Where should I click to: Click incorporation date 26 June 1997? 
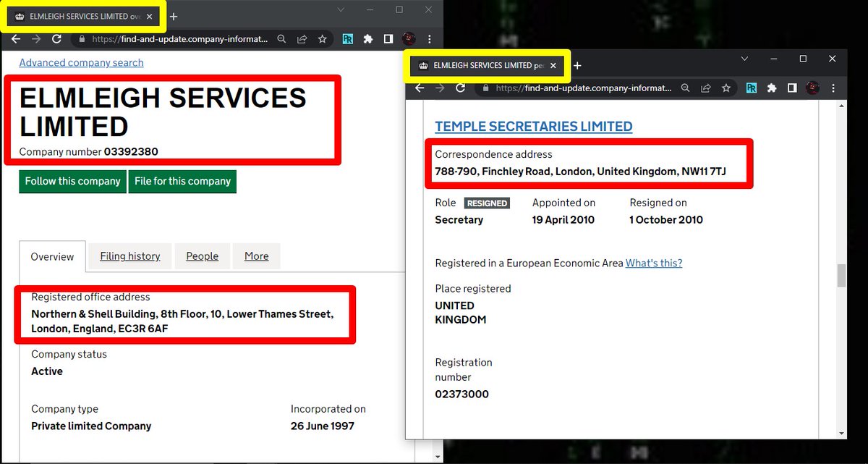pos(323,426)
